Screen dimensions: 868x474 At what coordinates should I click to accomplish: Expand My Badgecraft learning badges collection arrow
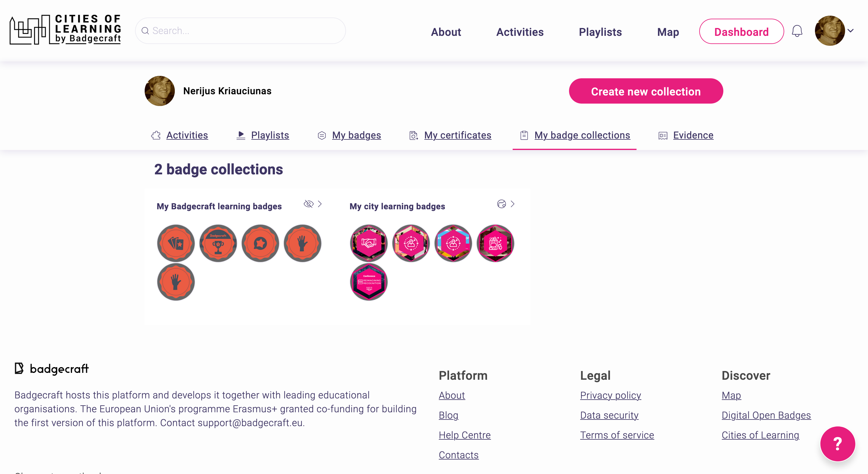320,204
